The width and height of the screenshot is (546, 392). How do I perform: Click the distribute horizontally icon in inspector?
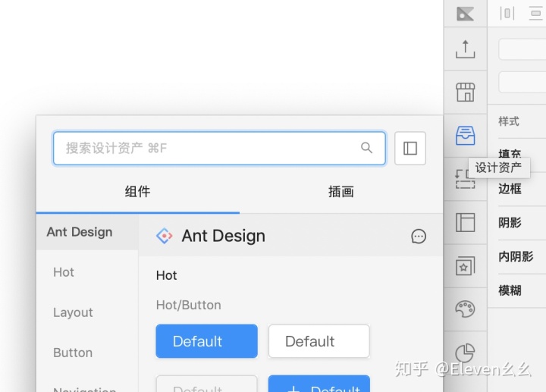[507, 14]
